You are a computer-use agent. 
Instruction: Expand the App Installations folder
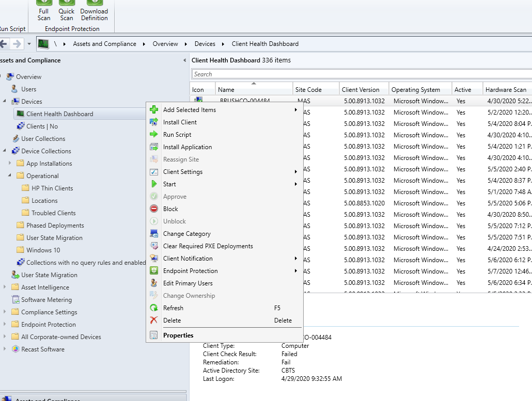tap(10, 164)
